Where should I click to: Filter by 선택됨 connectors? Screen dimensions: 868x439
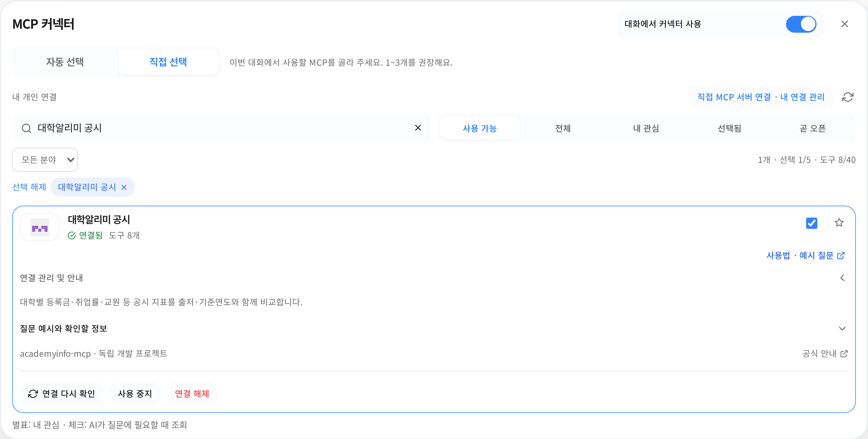point(729,128)
